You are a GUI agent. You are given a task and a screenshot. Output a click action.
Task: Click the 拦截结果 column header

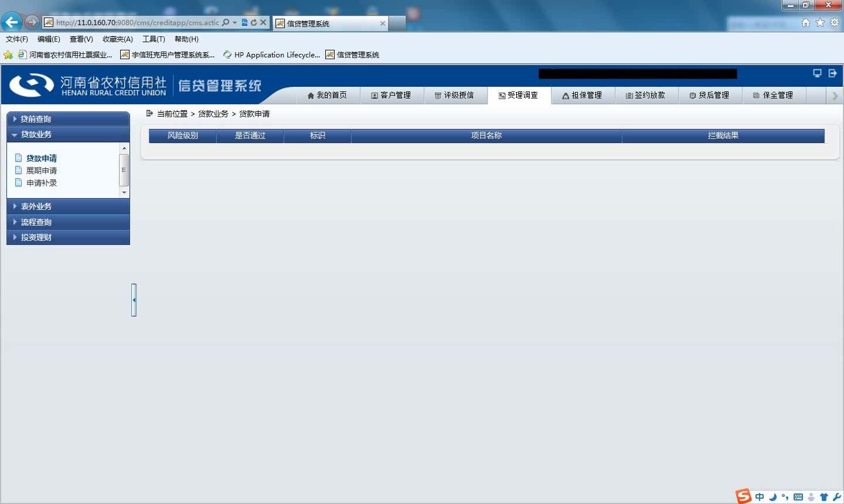tap(723, 135)
